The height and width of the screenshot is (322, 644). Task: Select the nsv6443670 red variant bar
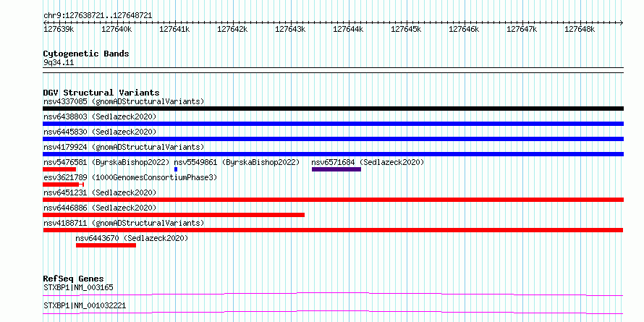[106, 245]
